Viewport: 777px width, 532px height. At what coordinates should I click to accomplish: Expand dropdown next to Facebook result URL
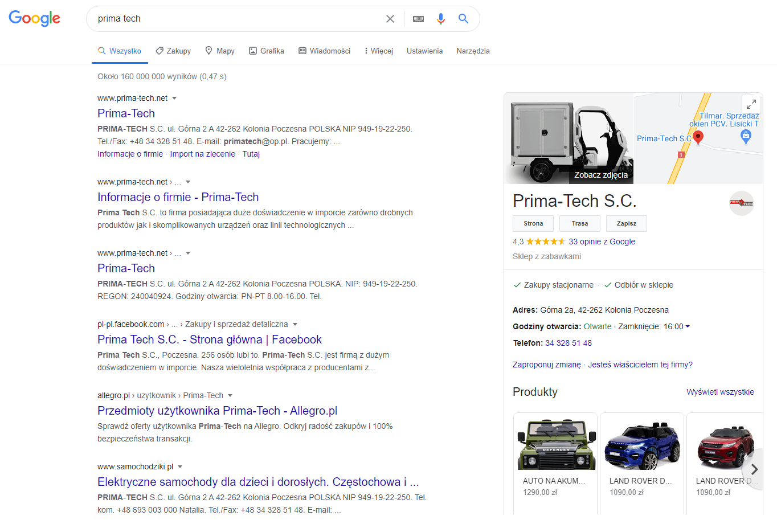[295, 325]
